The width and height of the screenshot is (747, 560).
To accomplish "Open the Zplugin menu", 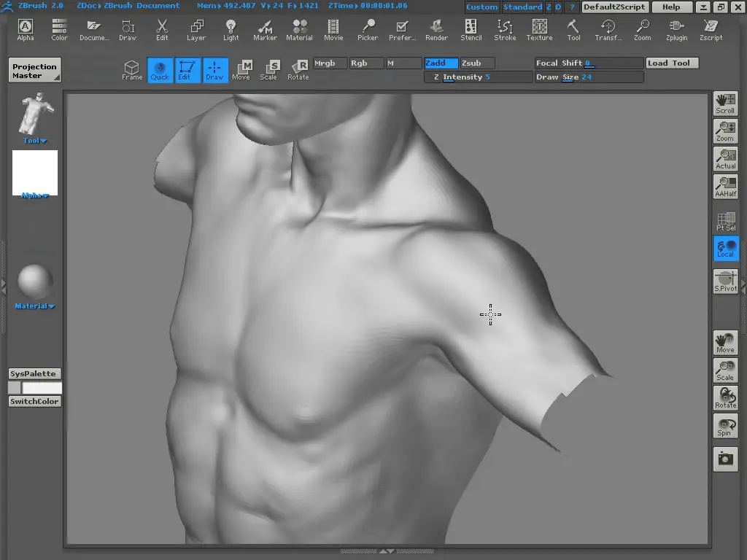I will click(676, 29).
